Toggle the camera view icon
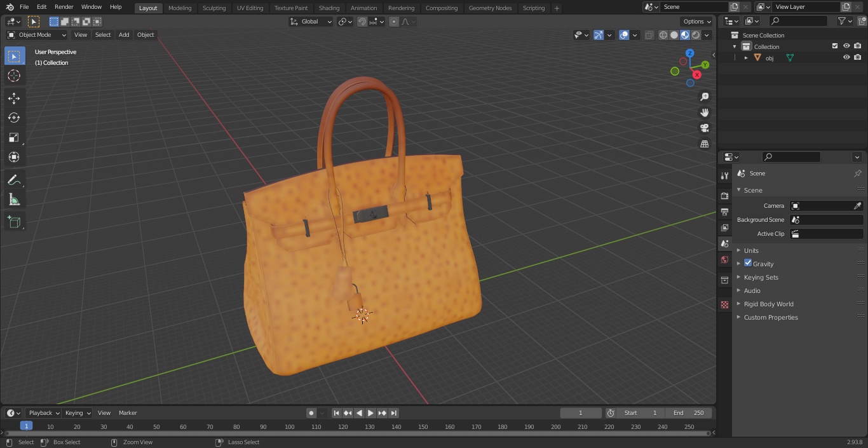Viewport: 868px width, 448px height. [x=704, y=128]
